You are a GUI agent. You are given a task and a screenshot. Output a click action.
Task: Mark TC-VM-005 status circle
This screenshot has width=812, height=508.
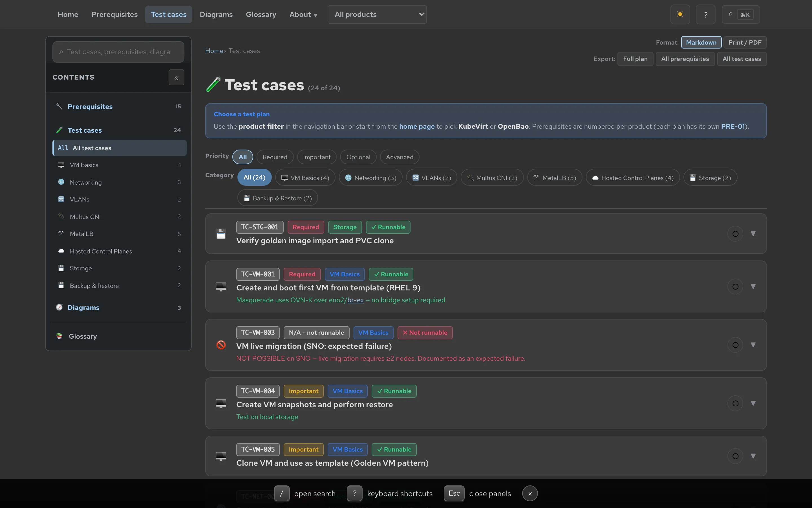tap(735, 456)
